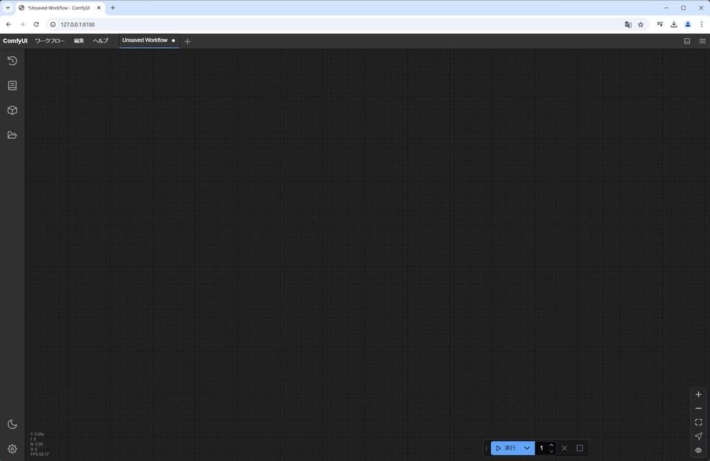Zoom in on the canvas
Screen dimensions: 710x461
coord(698,394)
